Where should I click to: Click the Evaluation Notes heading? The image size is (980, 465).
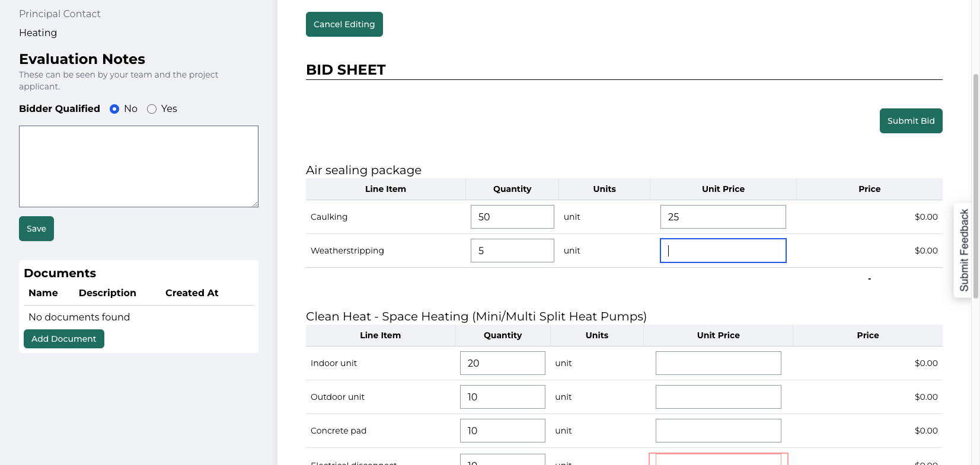pos(82,59)
